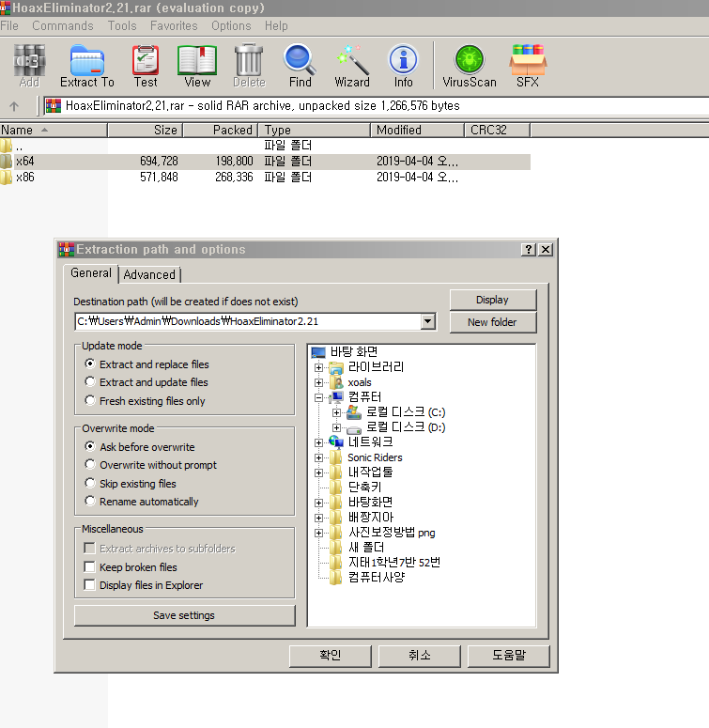Image resolution: width=709 pixels, height=728 pixels.
Task: Click the parent folder '..' icon
Action: (6, 146)
